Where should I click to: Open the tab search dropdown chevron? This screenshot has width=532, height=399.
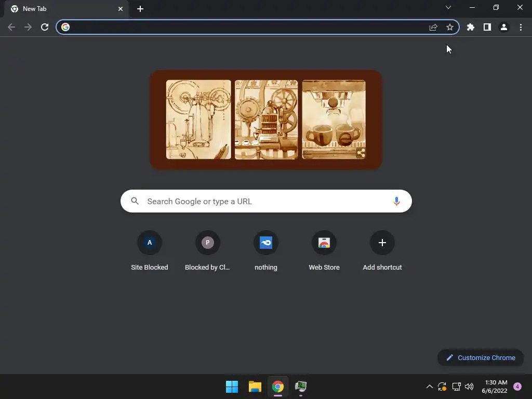tap(448, 7)
